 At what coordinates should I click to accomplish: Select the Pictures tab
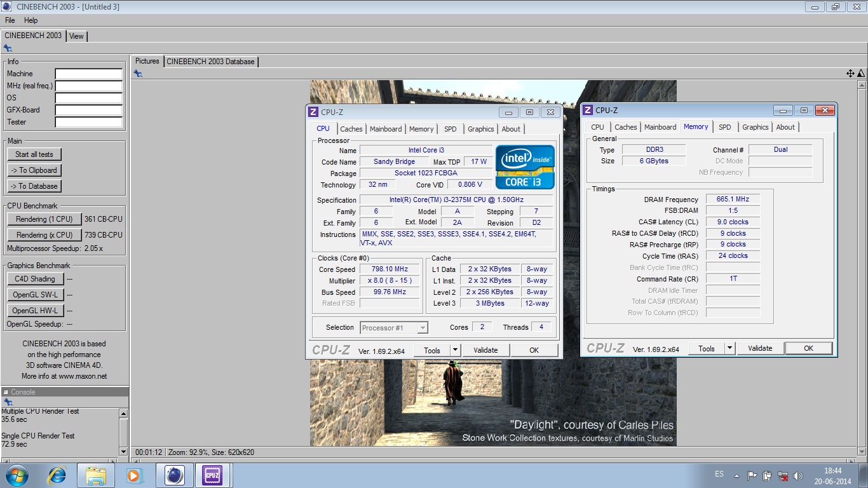pos(147,61)
